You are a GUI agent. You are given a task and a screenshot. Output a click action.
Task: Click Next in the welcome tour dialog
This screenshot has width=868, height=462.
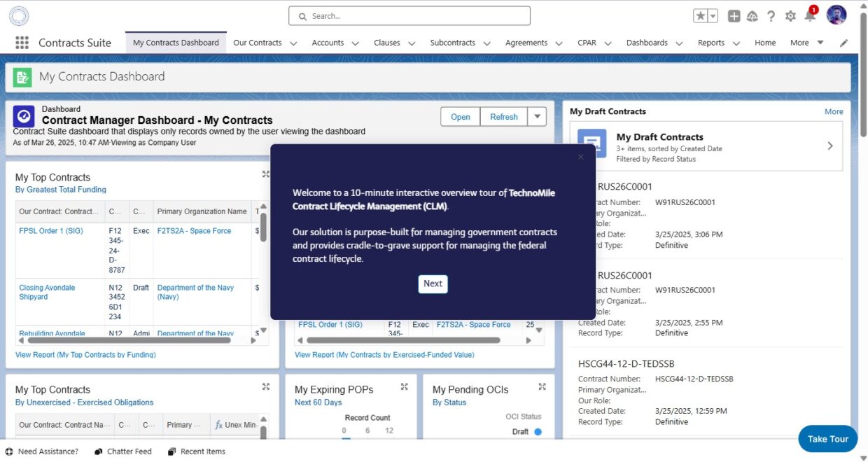coord(433,283)
